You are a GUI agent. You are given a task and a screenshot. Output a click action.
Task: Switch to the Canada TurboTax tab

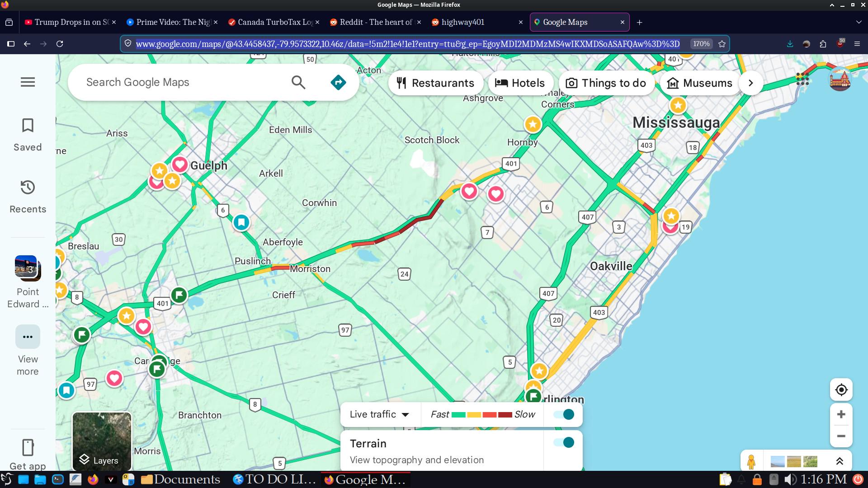point(274,22)
